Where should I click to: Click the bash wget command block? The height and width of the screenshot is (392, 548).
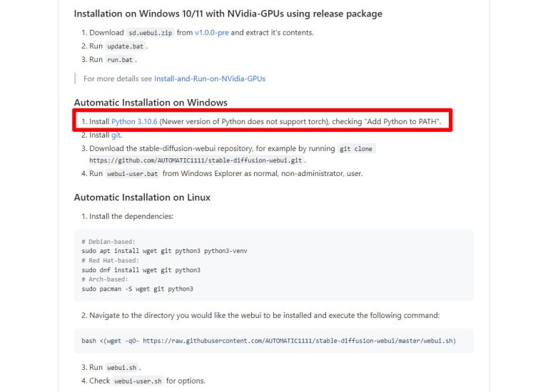(268, 341)
